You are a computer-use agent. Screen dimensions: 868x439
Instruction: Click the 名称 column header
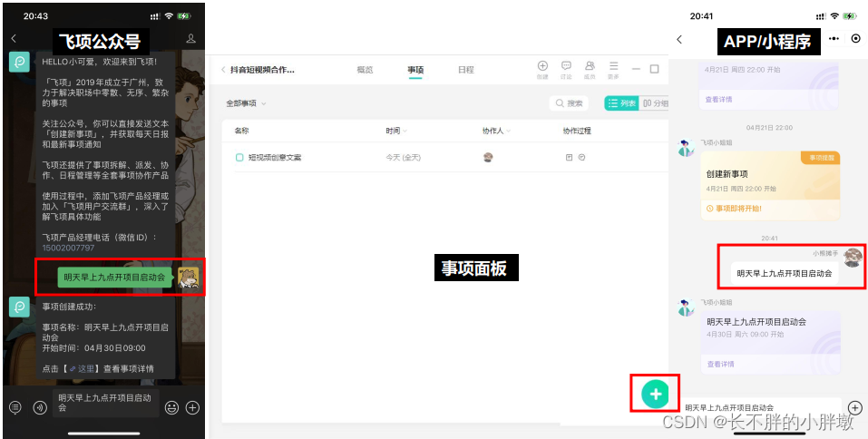click(241, 132)
